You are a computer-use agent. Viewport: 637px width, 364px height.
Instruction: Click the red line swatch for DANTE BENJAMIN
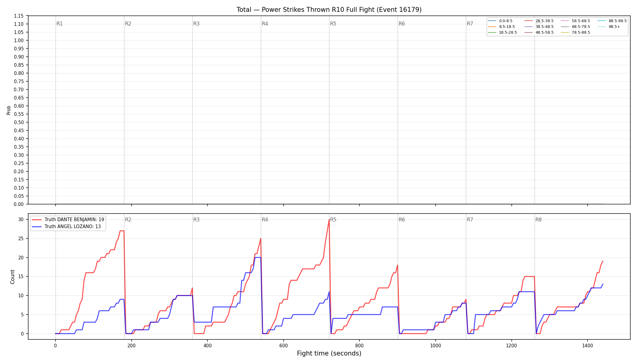point(37,220)
